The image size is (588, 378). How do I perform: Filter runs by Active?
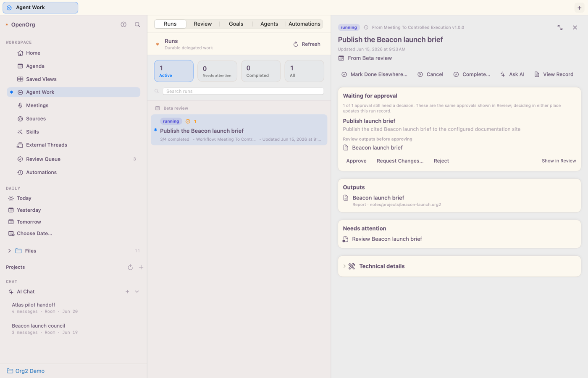pos(173,71)
